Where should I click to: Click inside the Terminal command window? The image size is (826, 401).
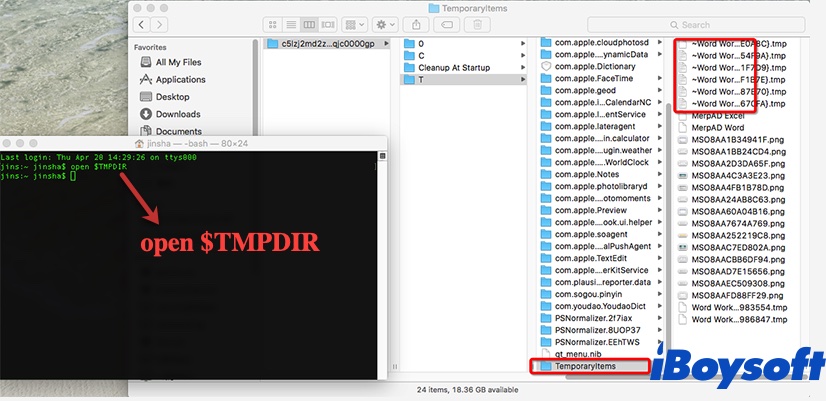(190, 280)
